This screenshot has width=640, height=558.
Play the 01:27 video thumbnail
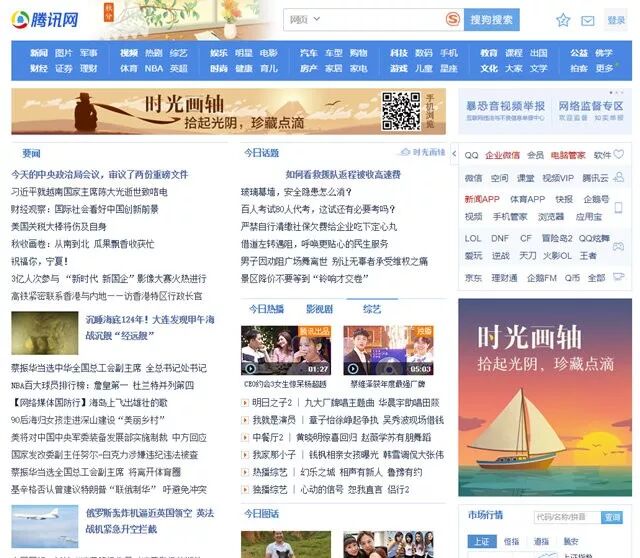(x=286, y=350)
